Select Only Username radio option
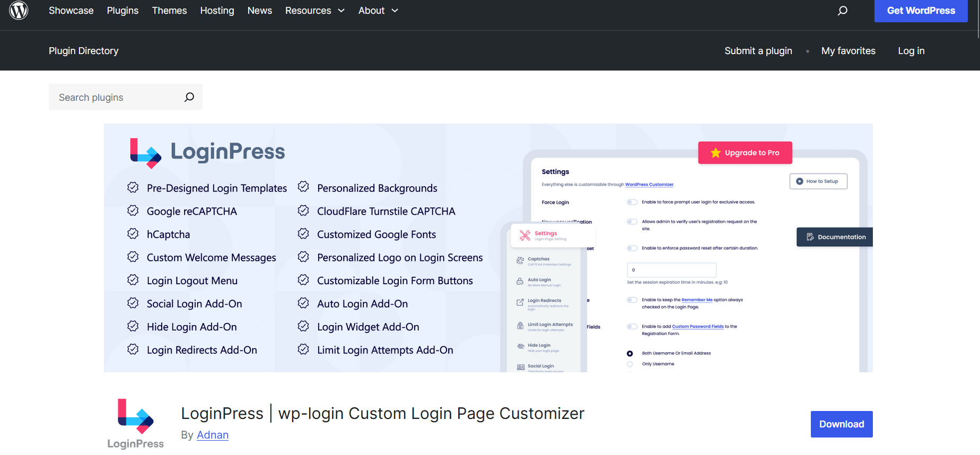The width and height of the screenshot is (980, 455). pos(630,364)
